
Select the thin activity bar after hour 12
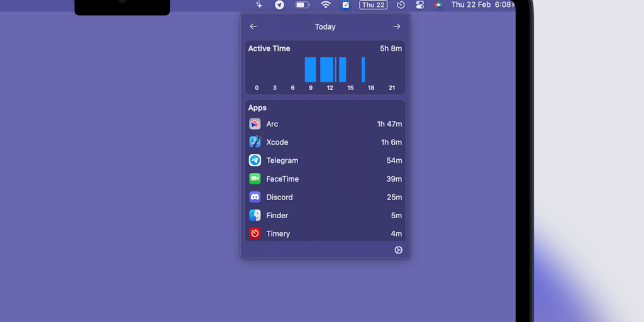tap(336, 70)
